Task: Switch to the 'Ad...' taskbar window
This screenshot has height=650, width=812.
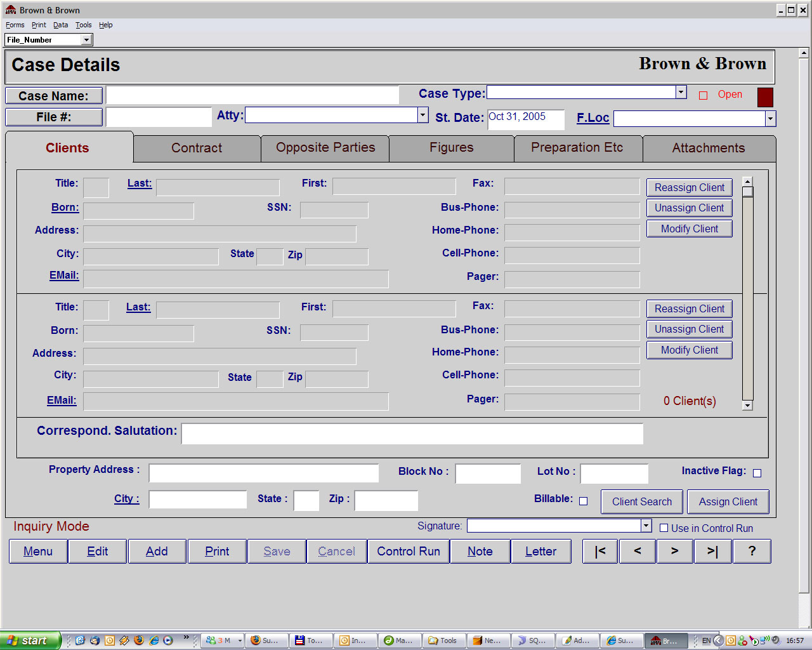Action: pos(578,640)
